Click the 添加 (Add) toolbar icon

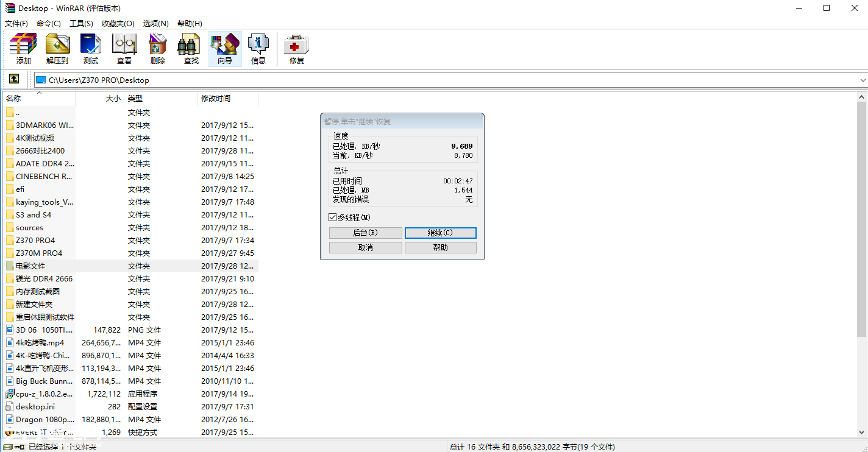(x=24, y=49)
